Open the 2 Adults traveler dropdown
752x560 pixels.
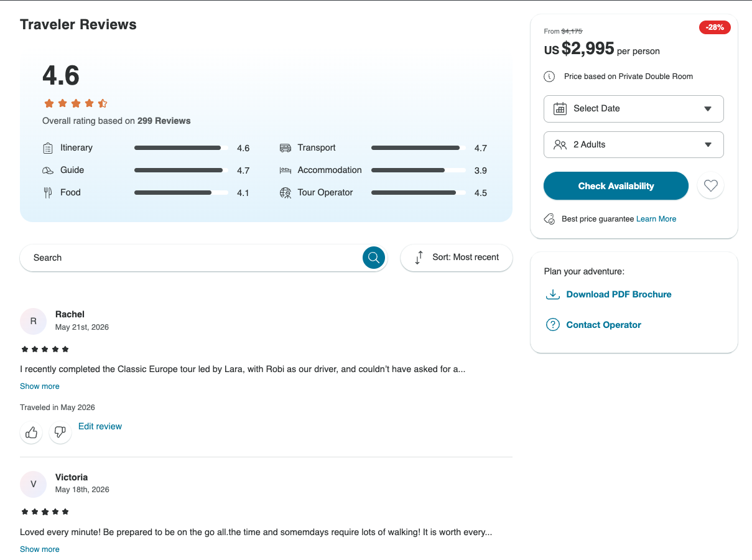[634, 145]
